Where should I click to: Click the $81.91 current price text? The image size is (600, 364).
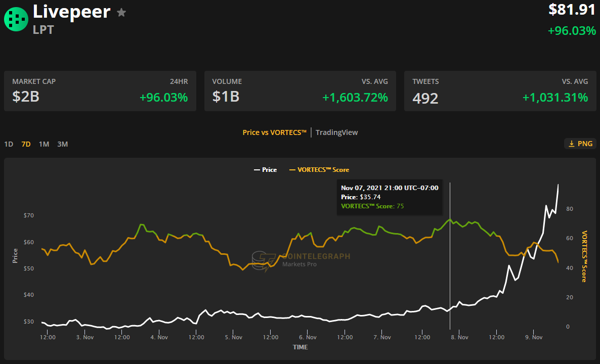click(572, 10)
